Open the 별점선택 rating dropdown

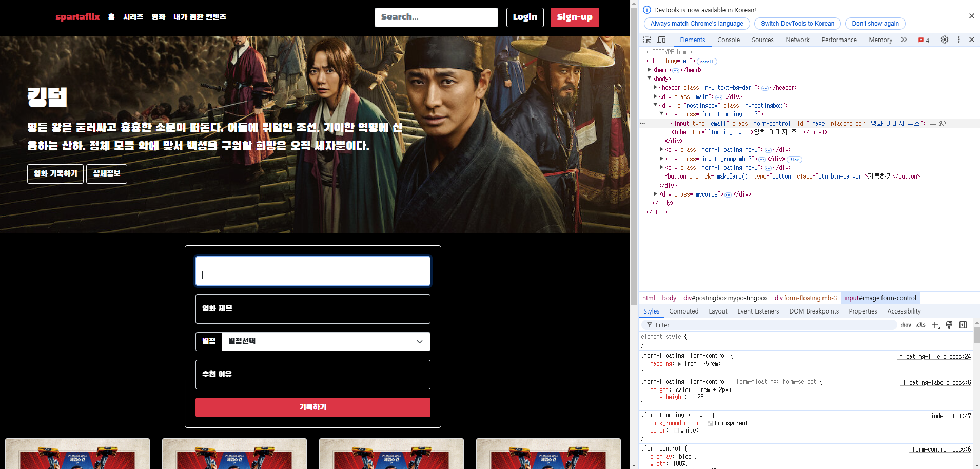coord(326,342)
